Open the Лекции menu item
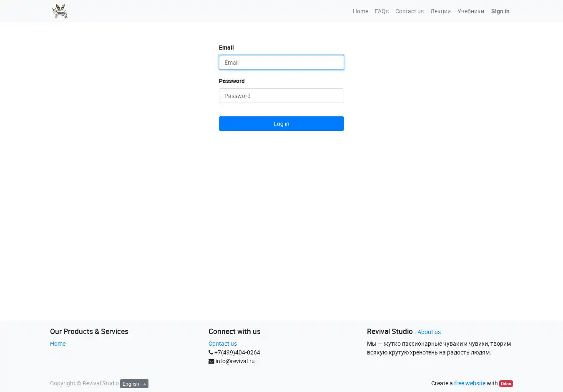The image size is (563, 392). 440,11
